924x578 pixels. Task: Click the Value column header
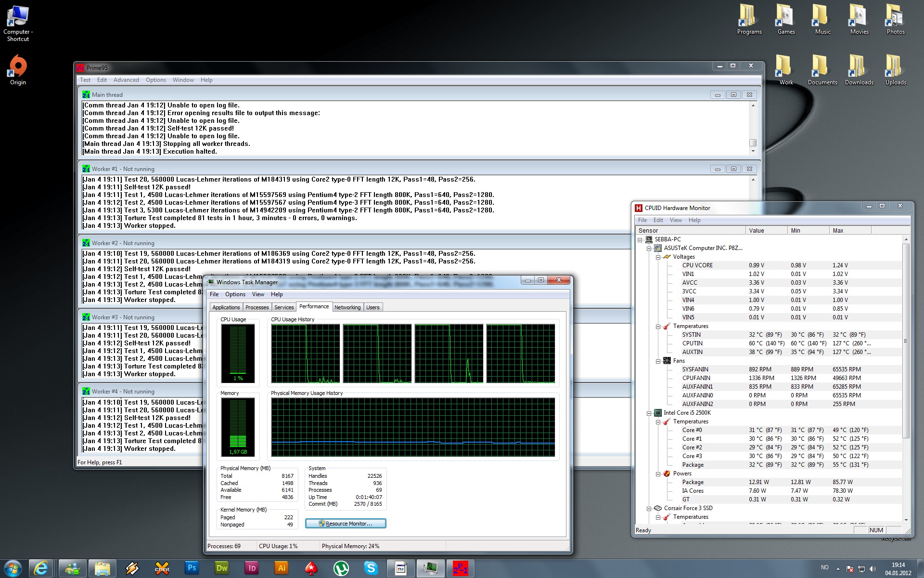coord(767,230)
